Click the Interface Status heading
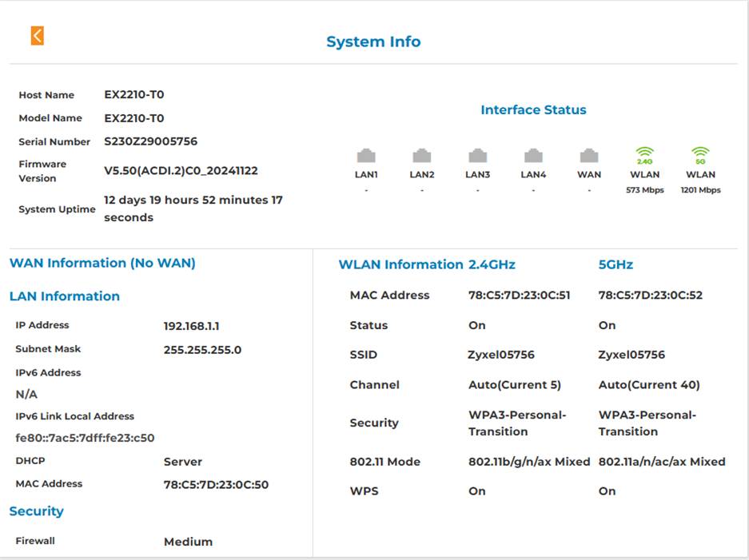Screen dimensions: 749x560 point(533,109)
